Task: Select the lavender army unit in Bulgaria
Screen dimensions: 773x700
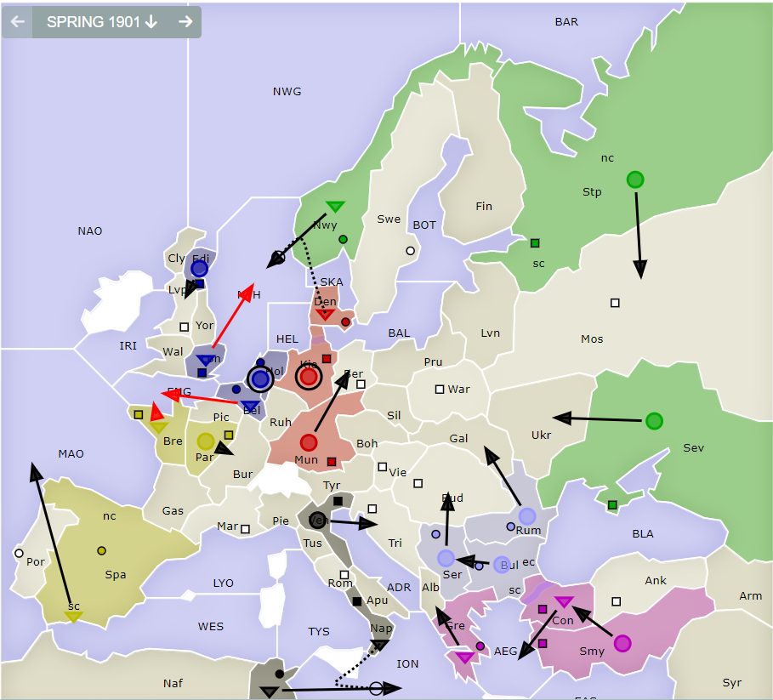Action: coord(502,565)
